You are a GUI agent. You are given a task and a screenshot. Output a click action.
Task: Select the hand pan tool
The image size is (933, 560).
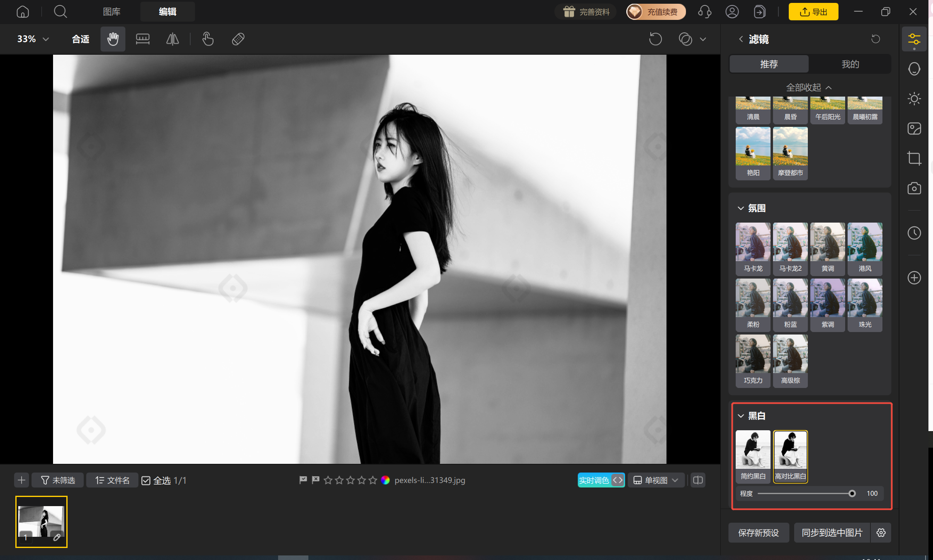point(113,39)
